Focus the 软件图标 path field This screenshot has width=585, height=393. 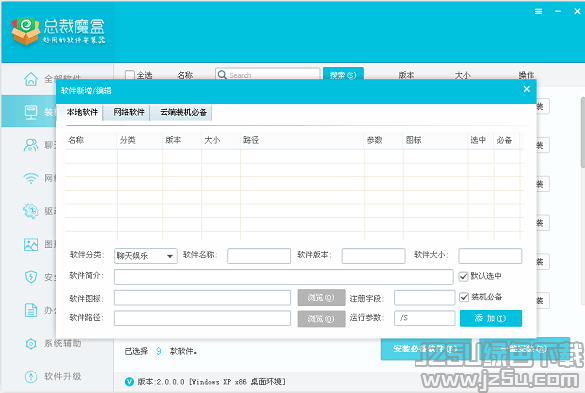point(203,298)
